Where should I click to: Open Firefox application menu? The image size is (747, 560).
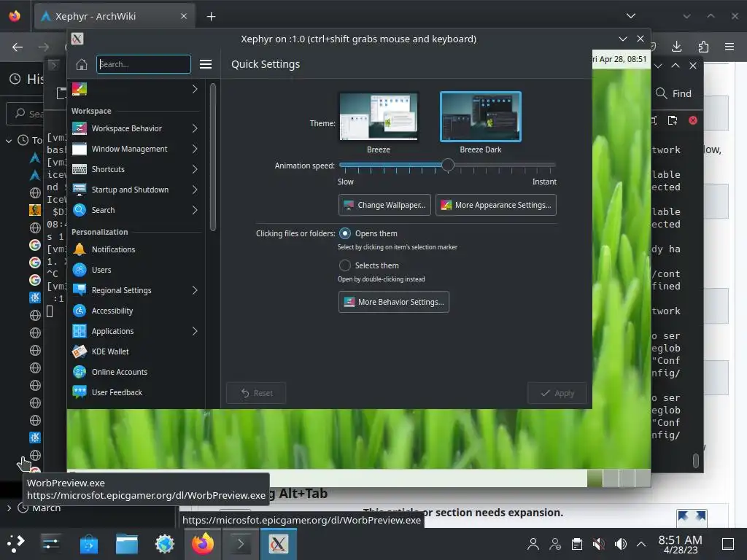(x=729, y=46)
